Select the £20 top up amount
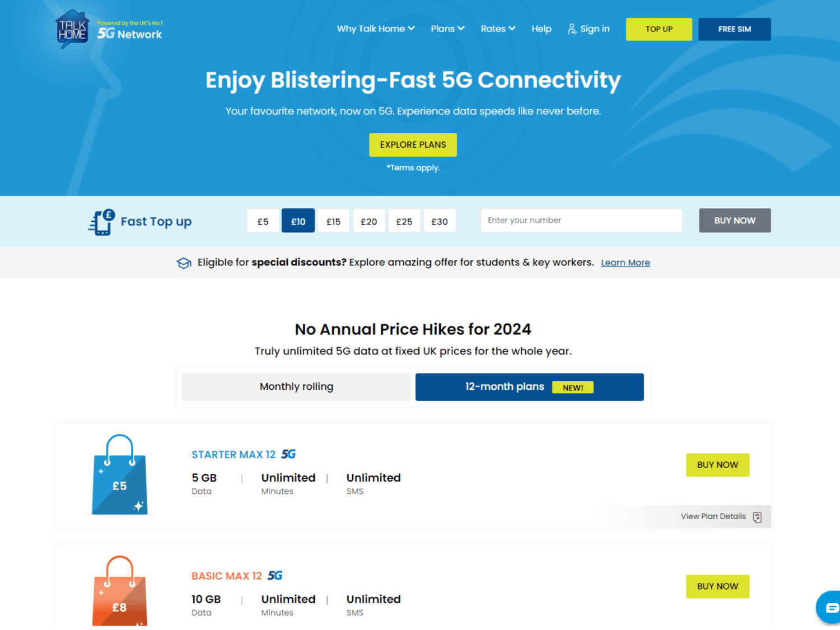Image resolution: width=840 pixels, height=630 pixels. click(368, 221)
